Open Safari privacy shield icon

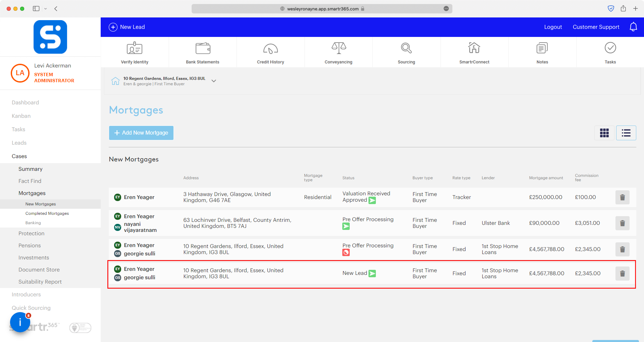tap(611, 9)
